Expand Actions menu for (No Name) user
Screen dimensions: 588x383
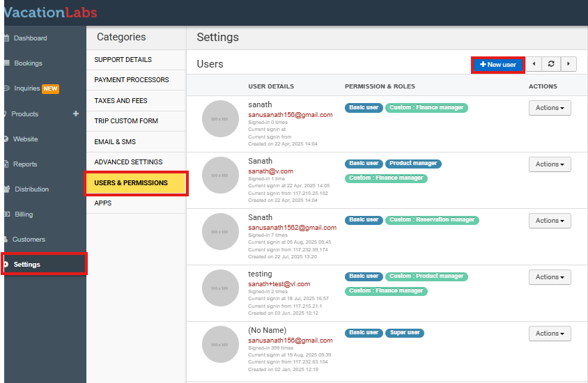click(550, 334)
